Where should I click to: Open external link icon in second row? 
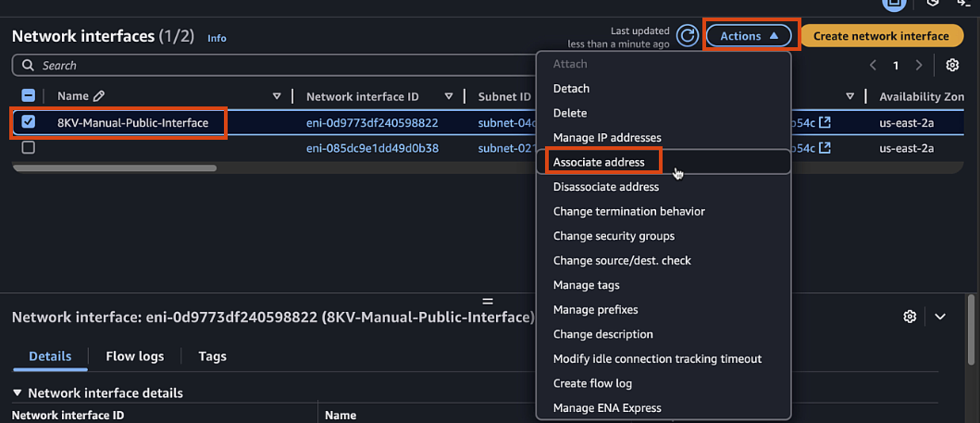825,148
